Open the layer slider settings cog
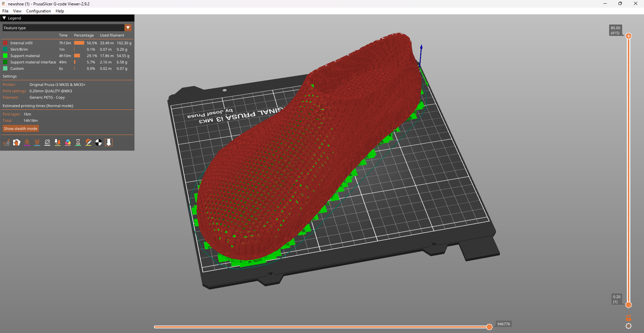This screenshot has width=644, height=333. click(x=629, y=326)
